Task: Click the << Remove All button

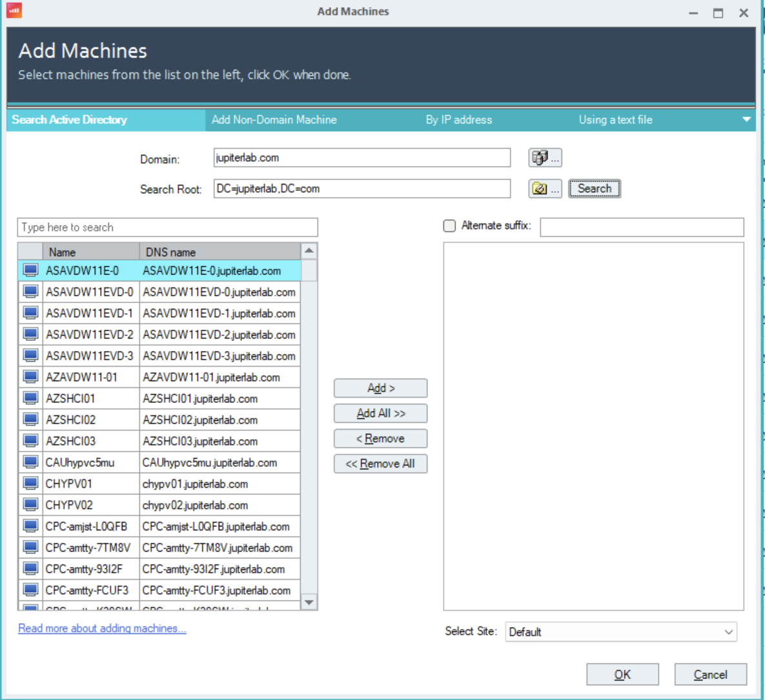Action: click(x=380, y=464)
